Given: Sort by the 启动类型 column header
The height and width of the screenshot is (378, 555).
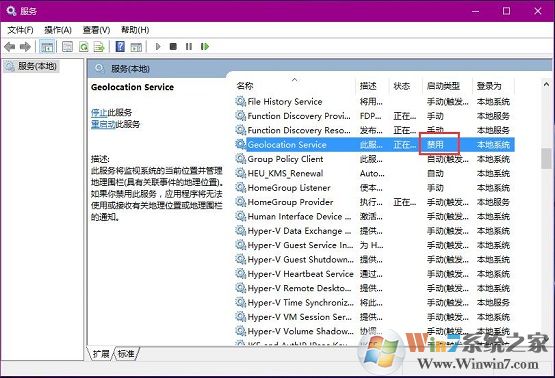Looking at the screenshot, I should pos(447,86).
